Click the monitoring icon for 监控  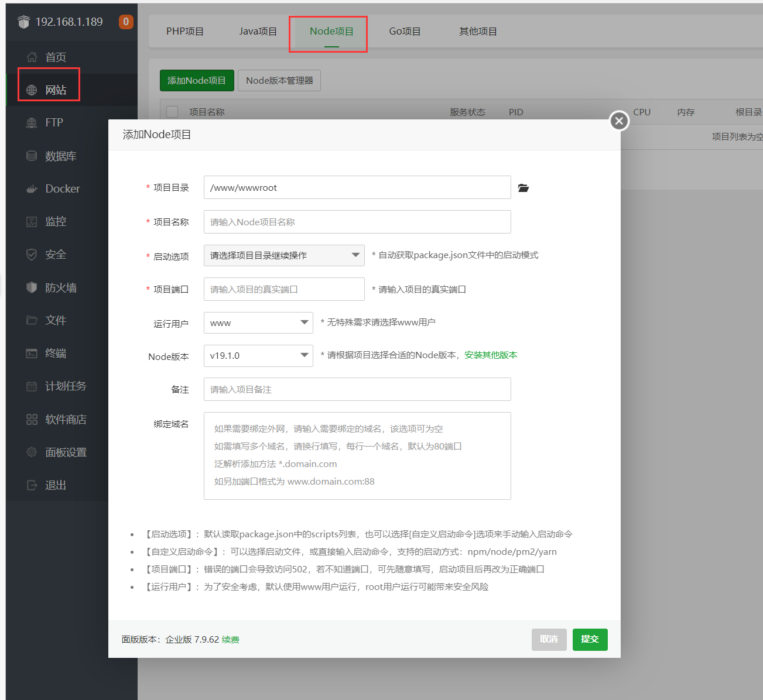coord(32,222)
